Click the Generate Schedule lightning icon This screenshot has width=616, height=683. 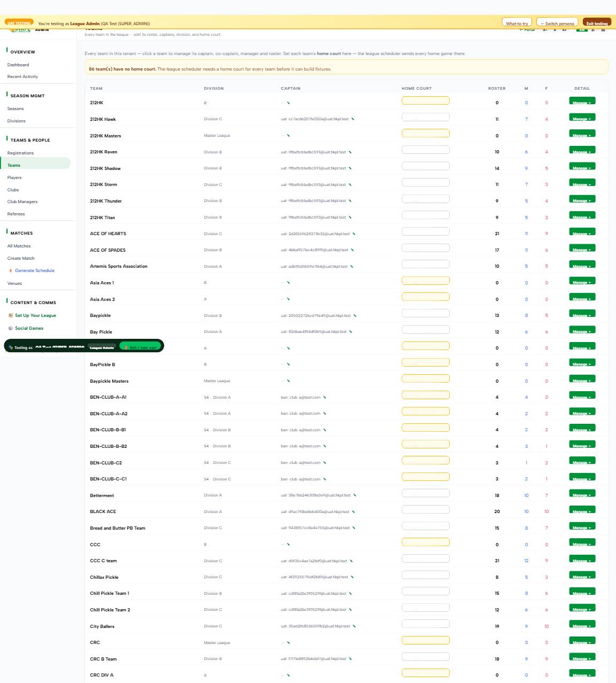11,270
